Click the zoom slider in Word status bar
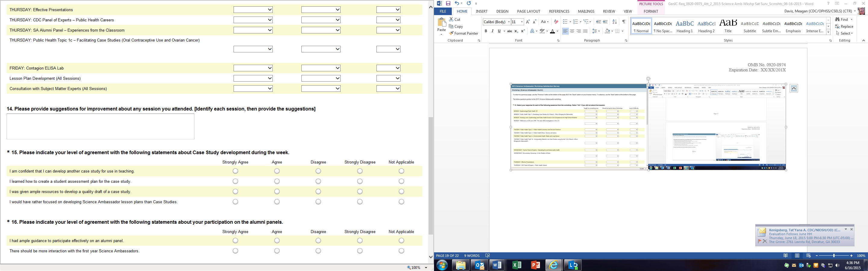Viewport: 868px width, 271px height. [834, 256]
